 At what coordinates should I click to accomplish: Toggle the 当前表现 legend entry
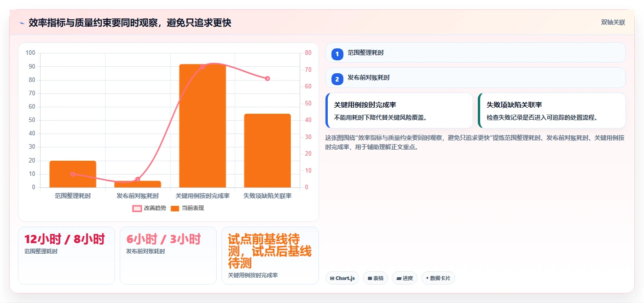click(x=187, y=208)
